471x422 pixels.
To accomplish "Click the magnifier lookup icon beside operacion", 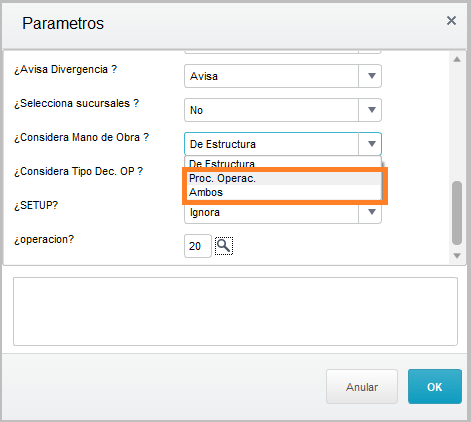I will point(224,246).
